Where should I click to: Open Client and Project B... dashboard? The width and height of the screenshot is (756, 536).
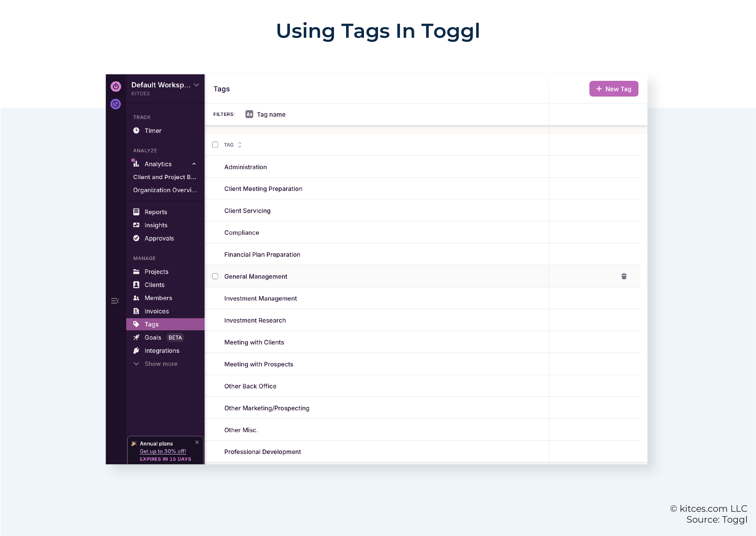165,177
